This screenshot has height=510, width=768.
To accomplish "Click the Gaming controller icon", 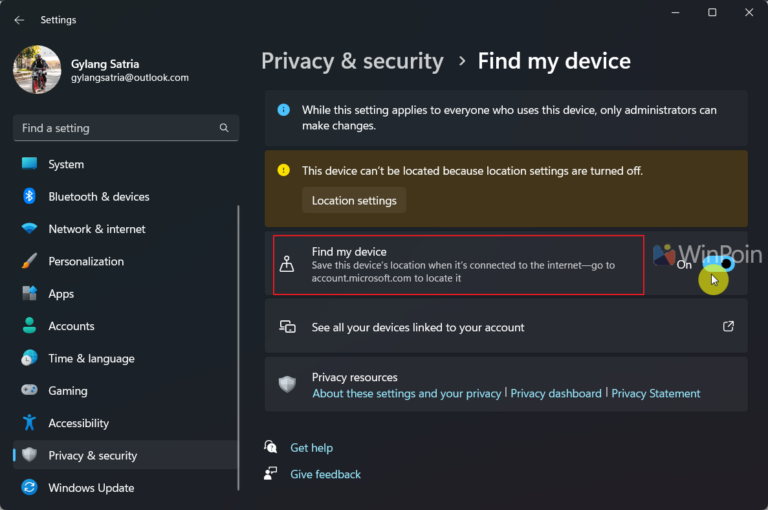I will pyautogui.click(x=29, y=390).
